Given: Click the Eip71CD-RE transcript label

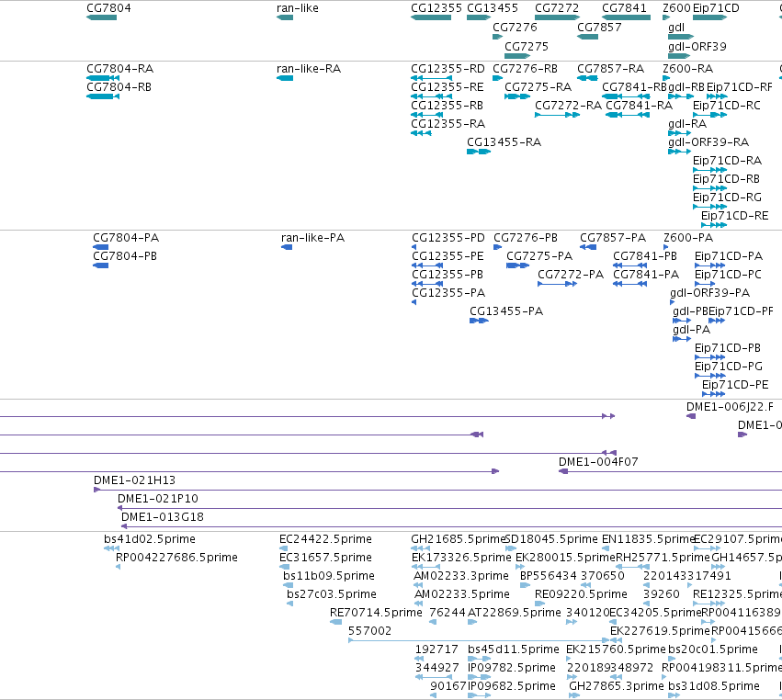Looking at the screenshot, I should point(734,216).
